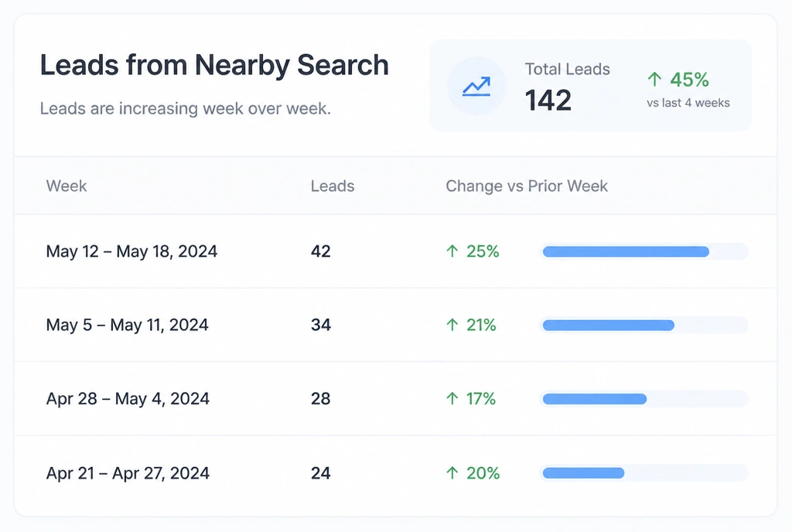Click the green arrow beside 45%
792x532 pixels.
(x=654, y=79)
